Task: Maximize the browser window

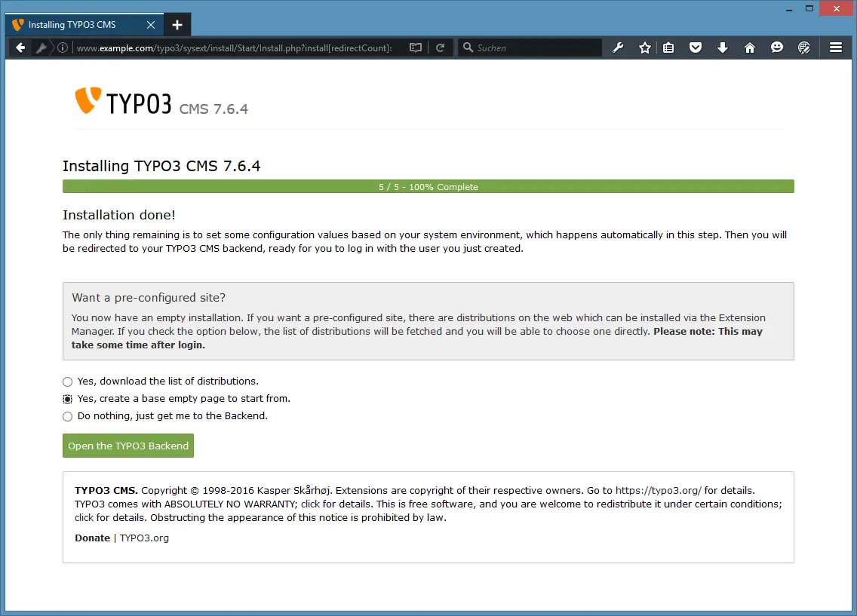Action: tap(809, 9)
